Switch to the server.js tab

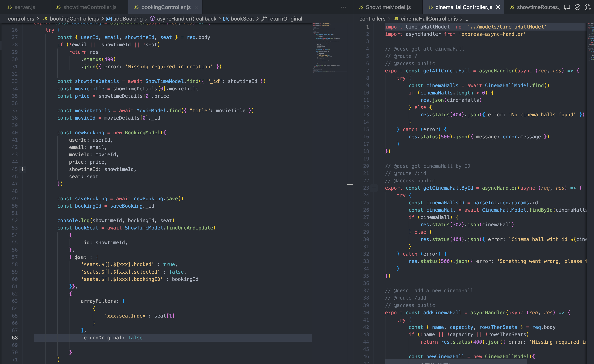(x=25, y=7)
